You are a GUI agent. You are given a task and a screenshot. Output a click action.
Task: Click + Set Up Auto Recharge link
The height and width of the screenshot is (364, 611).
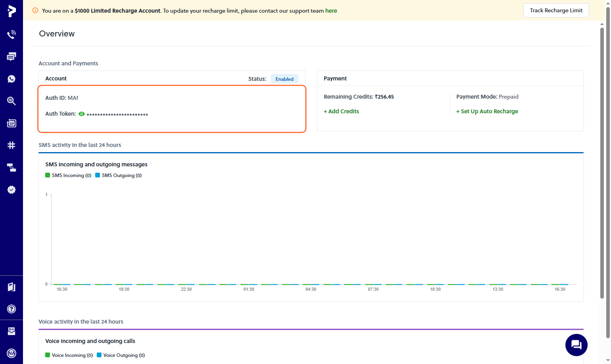click(x=487, y=111)
